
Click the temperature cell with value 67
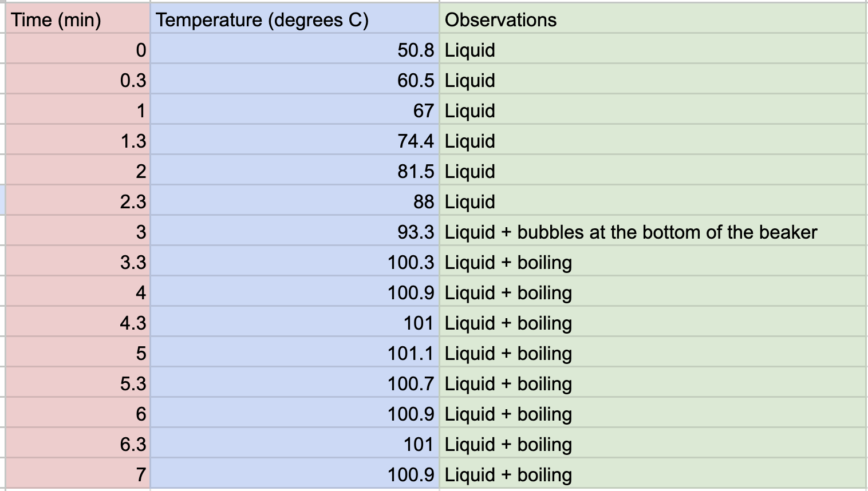point(294,111)
